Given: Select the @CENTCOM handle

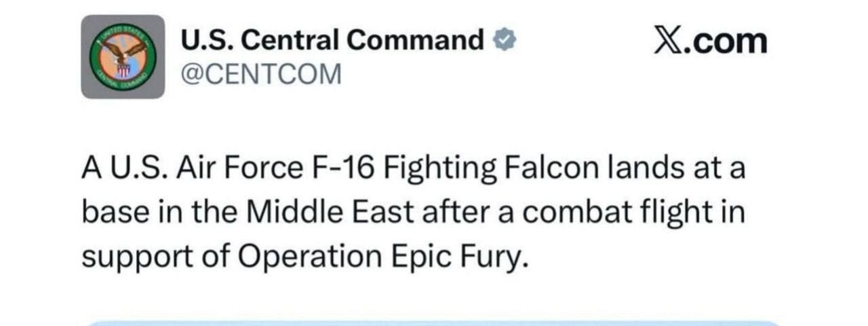Looking at the screenshot, I should [x=260, y=73].
